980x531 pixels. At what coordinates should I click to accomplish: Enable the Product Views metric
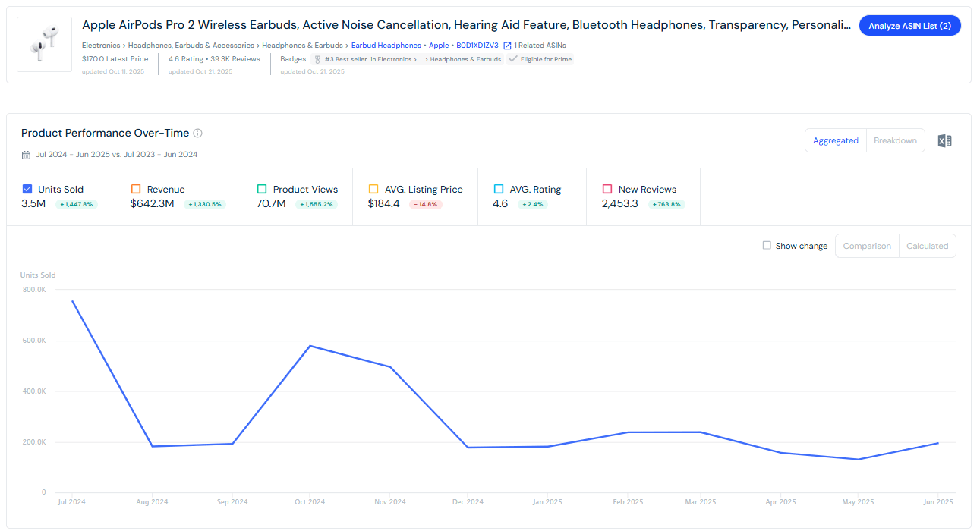coord(262,189)
